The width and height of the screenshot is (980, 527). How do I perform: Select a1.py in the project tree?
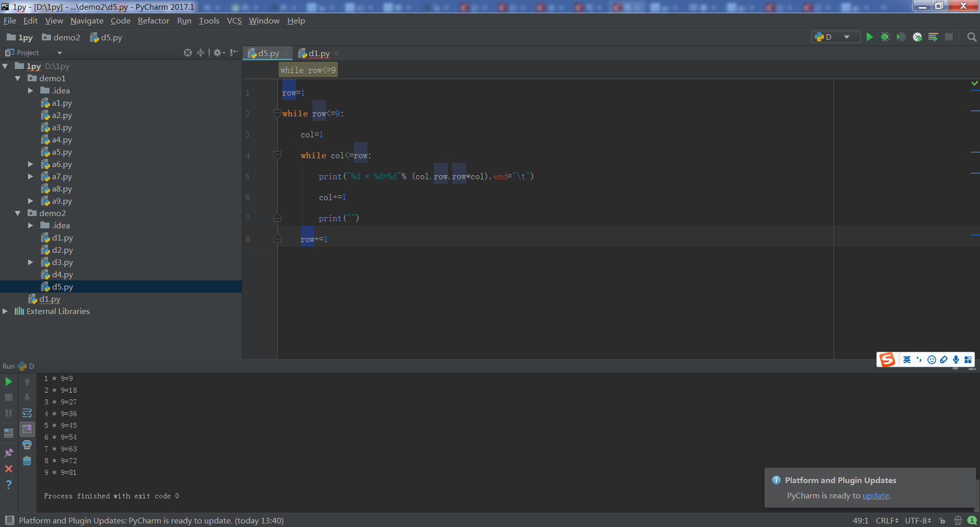click(62, 103)
